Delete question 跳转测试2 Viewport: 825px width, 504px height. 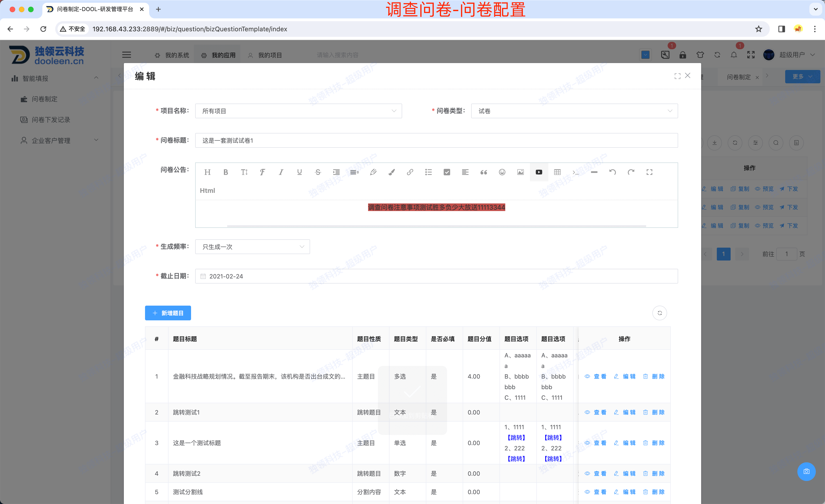click(x=654, y=474)
